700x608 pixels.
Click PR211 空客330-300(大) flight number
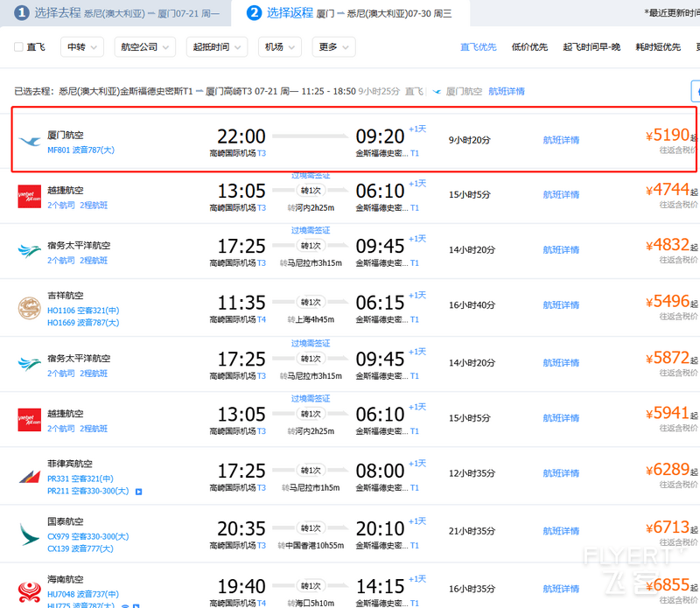[x=88, y=491]
